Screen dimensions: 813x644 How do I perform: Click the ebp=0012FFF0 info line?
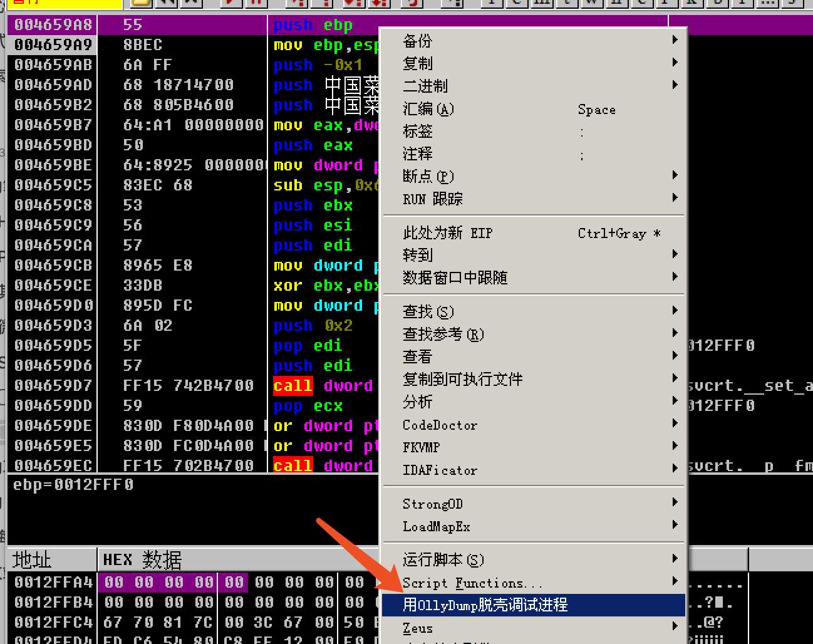pos(73,485)
